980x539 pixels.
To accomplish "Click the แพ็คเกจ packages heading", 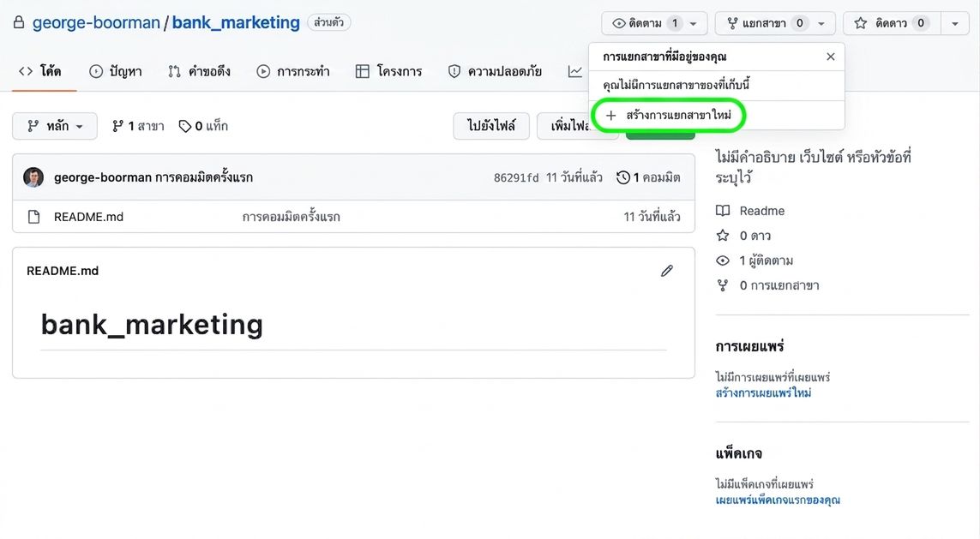I will pos(739,453).
